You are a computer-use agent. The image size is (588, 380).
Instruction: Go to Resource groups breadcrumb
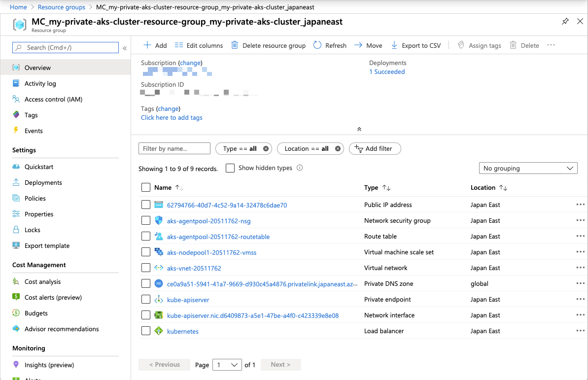[x=62, y=7]
